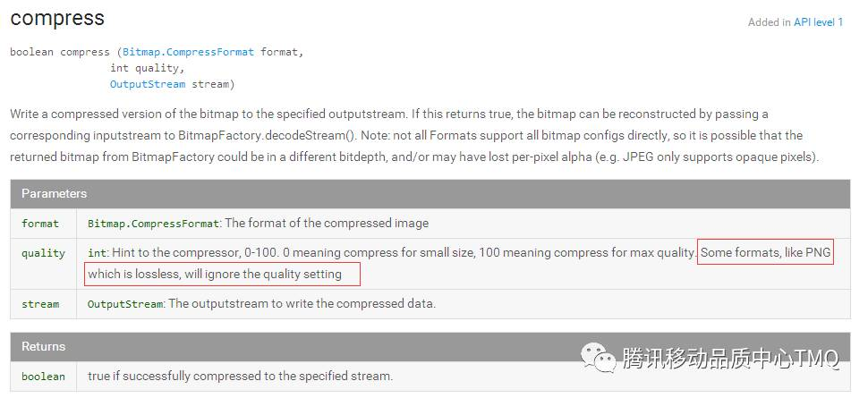
Task: Select the format parameter name cell
Action: [x=43, y=224]
